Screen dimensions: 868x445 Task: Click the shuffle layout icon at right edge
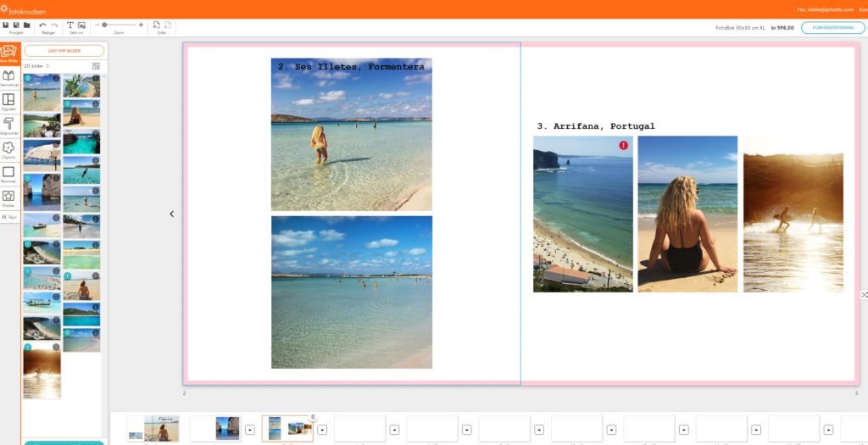[x=864, y=295]
